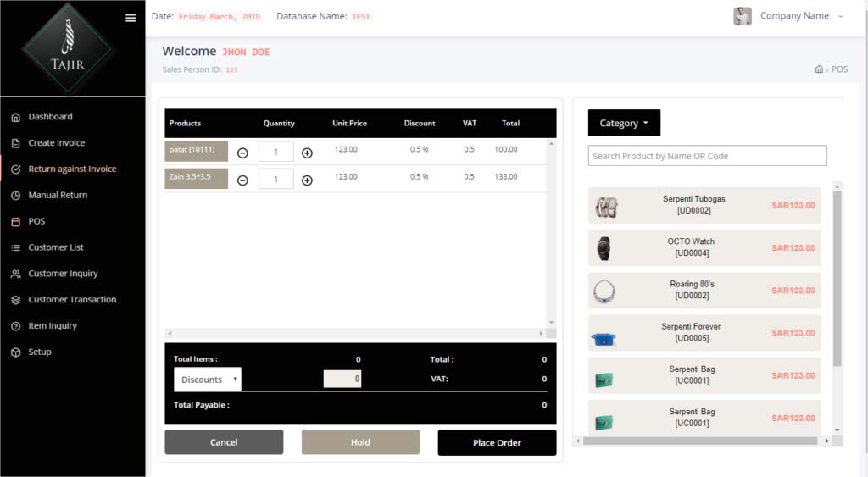Click the quantity field for patat [10111]
Screen dimensions: 868x477
click(275, 152)
